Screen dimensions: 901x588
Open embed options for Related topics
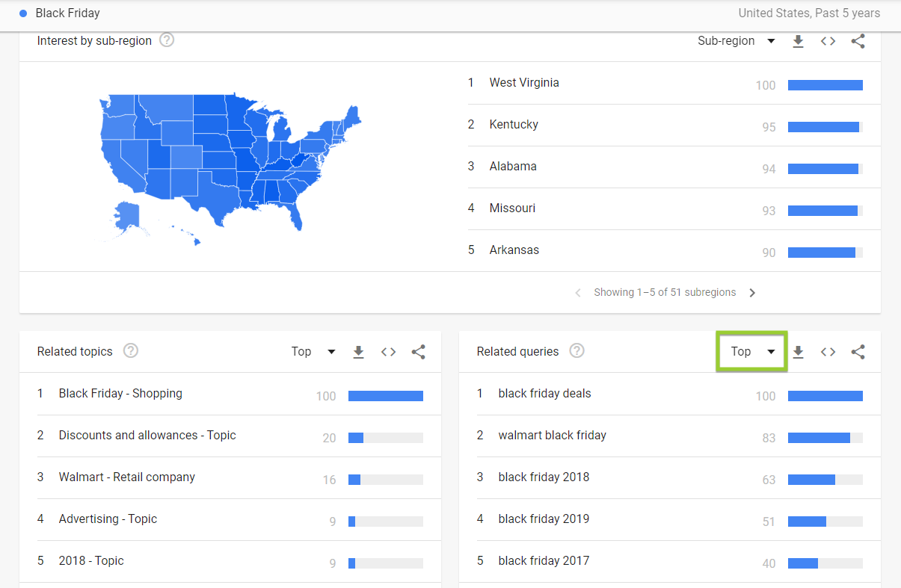(x=388, y=351)
